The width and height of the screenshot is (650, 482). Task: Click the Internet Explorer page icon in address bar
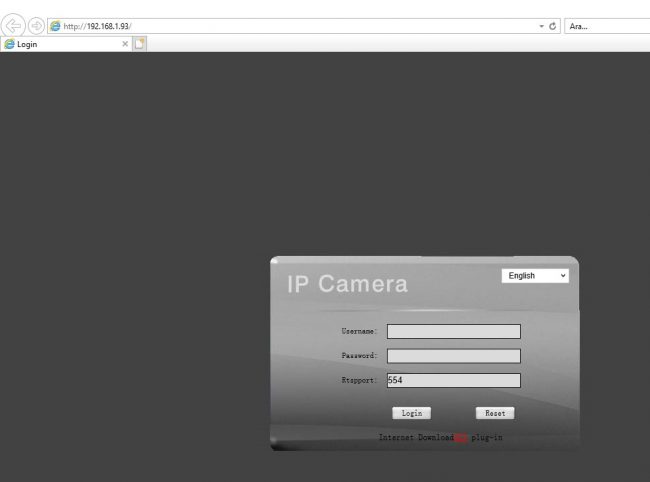point(55,26)
